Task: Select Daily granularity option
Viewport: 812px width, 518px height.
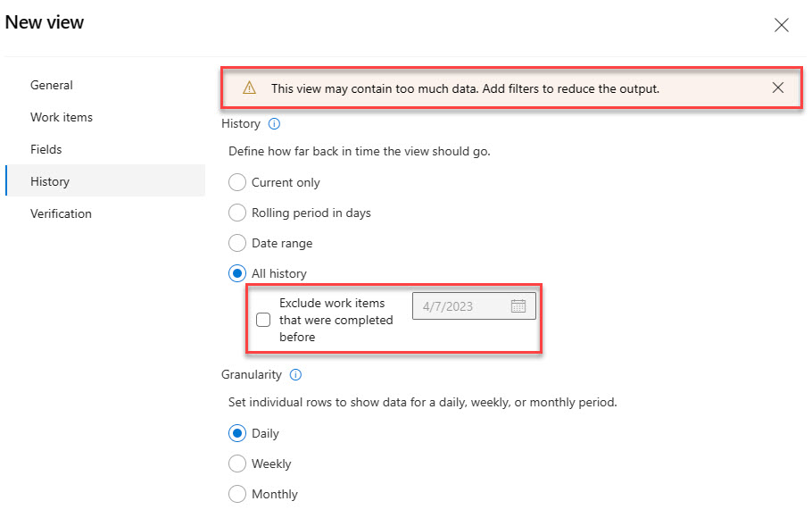Action: (237, 433)
